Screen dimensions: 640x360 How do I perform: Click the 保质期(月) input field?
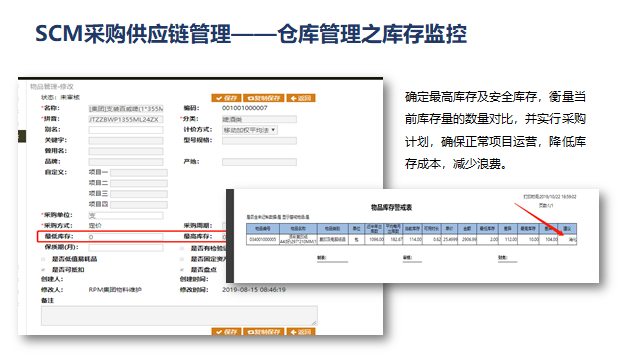126,247
